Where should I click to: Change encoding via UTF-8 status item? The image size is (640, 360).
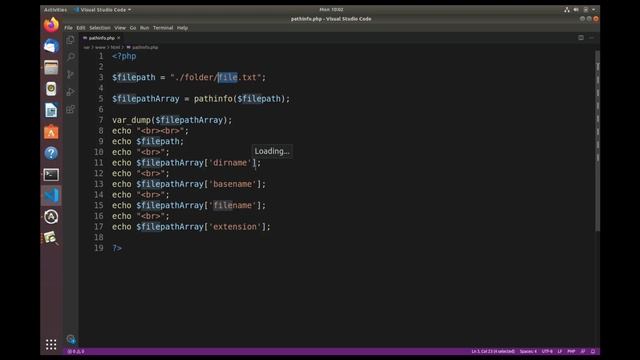point(547,351)
